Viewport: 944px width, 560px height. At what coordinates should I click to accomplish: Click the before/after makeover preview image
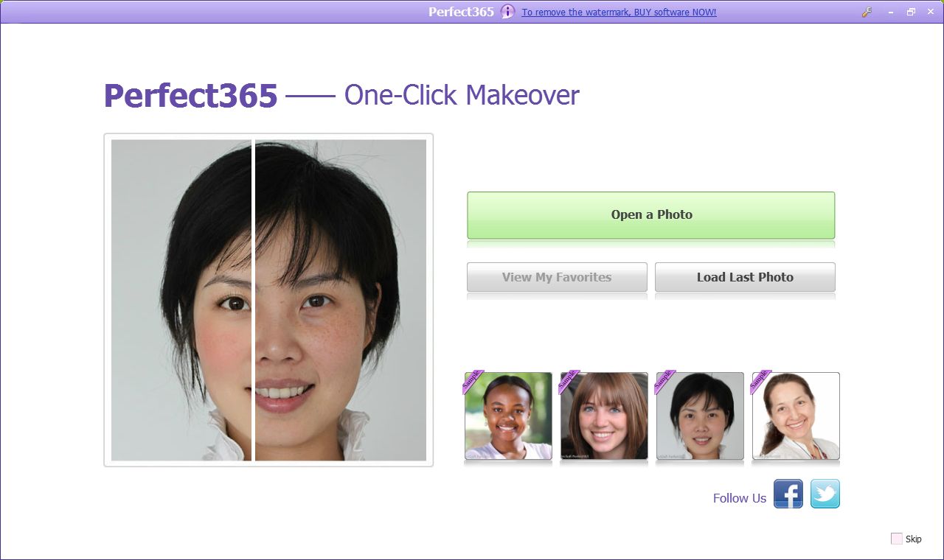click(x=268, y=300)
